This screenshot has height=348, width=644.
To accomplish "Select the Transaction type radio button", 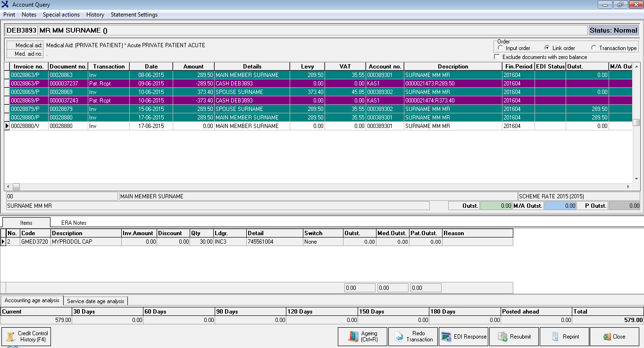I will pos(594,48).
